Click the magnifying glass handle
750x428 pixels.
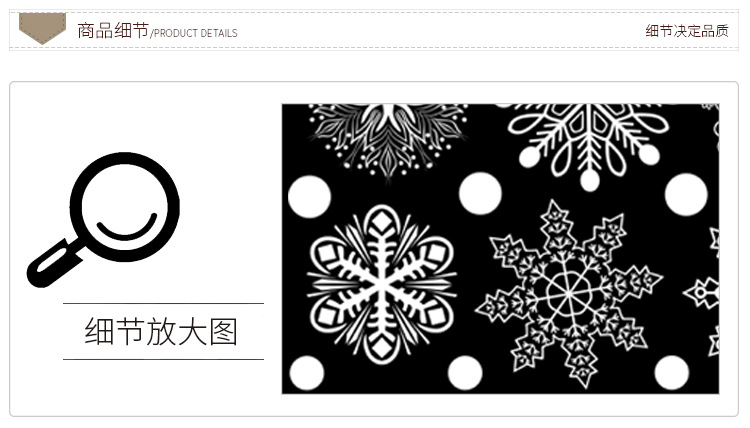(x=53, y=264)
